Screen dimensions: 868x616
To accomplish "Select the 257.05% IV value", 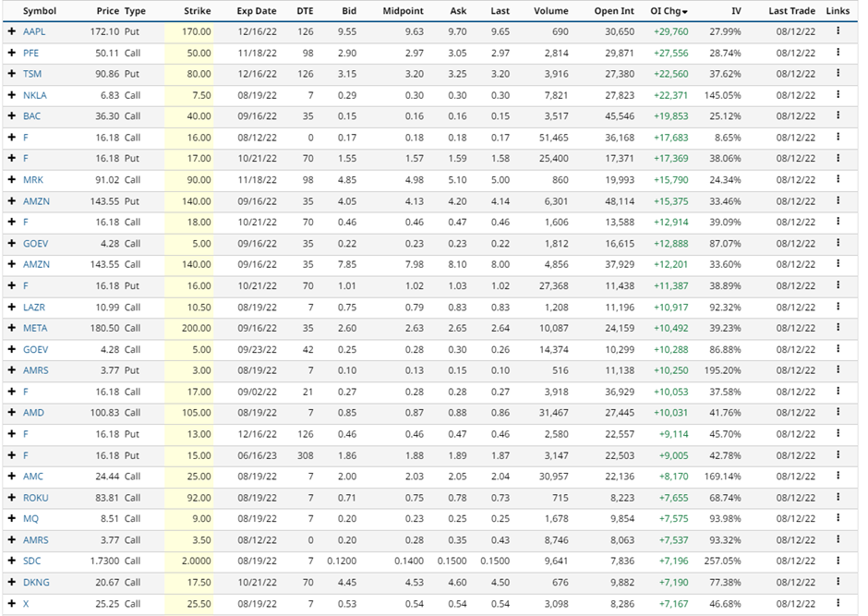I will point(722,562).
